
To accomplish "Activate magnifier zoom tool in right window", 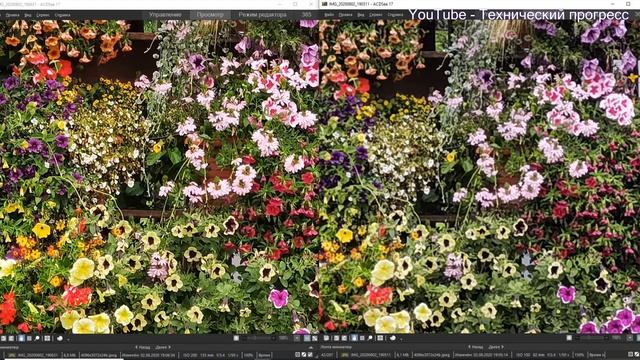I will coord(370,338).
